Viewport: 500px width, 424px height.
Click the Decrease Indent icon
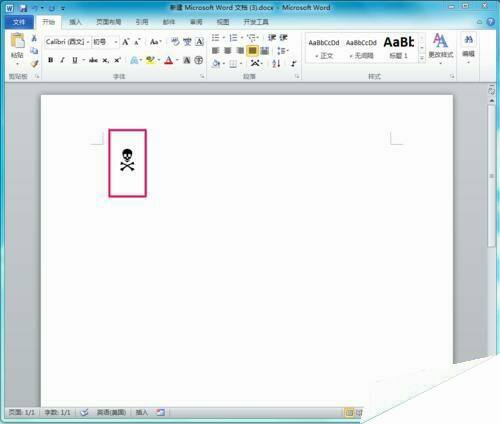click(x=272, y=37)
